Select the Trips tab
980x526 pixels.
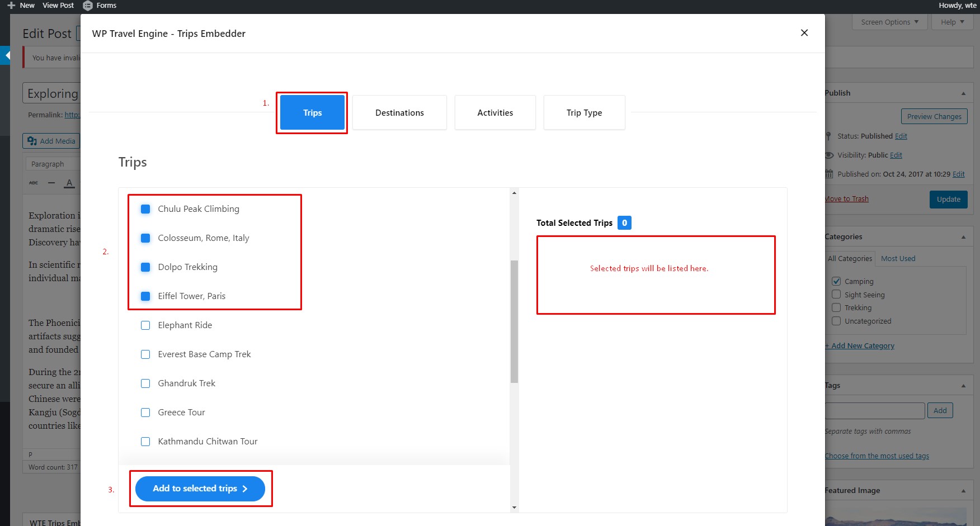[312, 113]
